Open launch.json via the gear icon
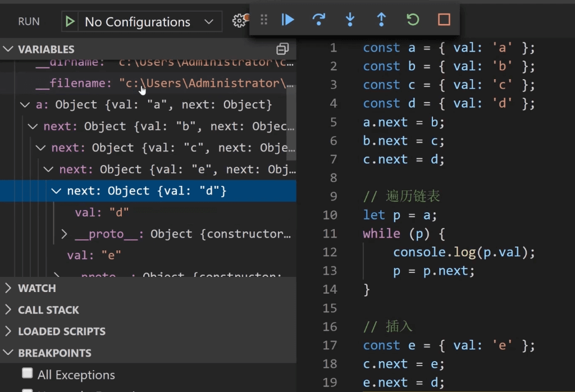575x392 pixels. [x=239, y=21]
